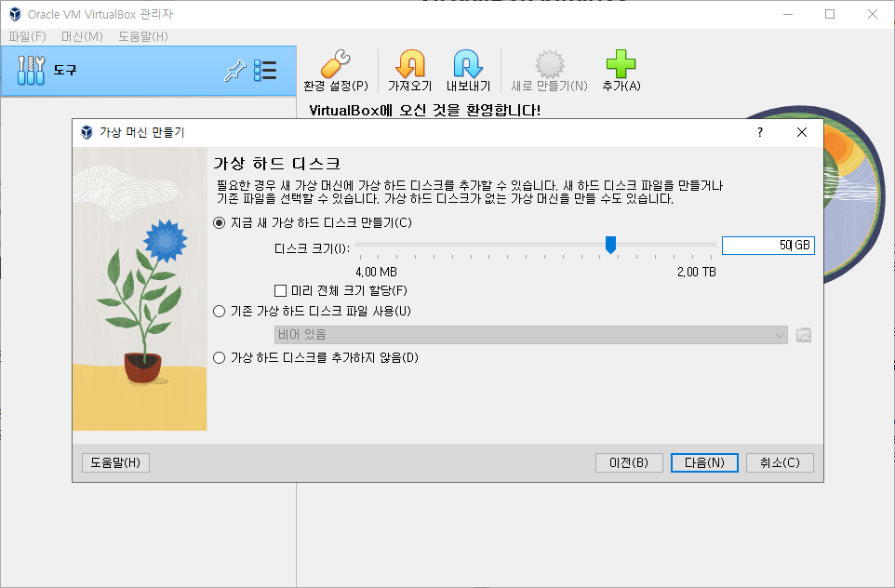Viewport: 895px width, 588px height.
Task: Enable 미리 전체 크기 할당(F) checkbox
Action: click(280, 290)
